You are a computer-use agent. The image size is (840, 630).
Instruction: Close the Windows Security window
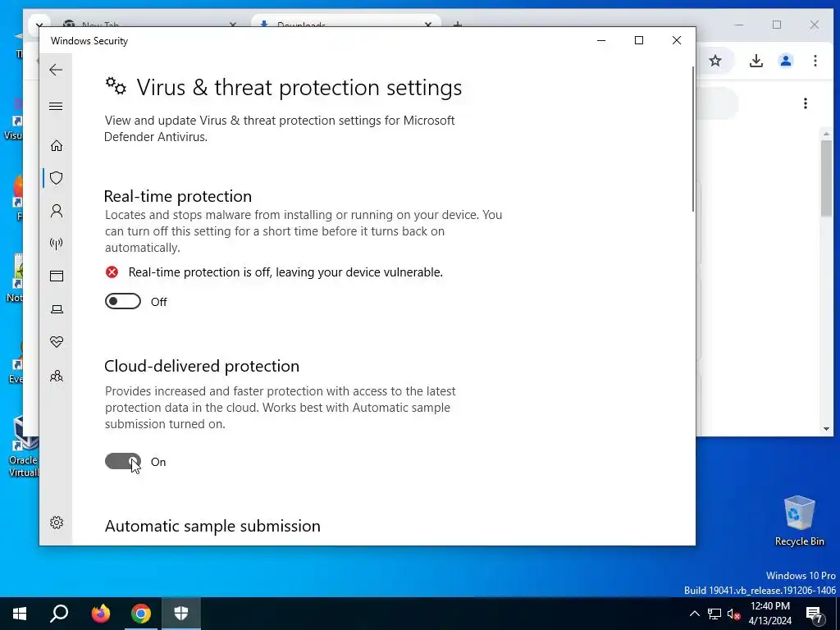pyautogui.click(x=677, y=40)
